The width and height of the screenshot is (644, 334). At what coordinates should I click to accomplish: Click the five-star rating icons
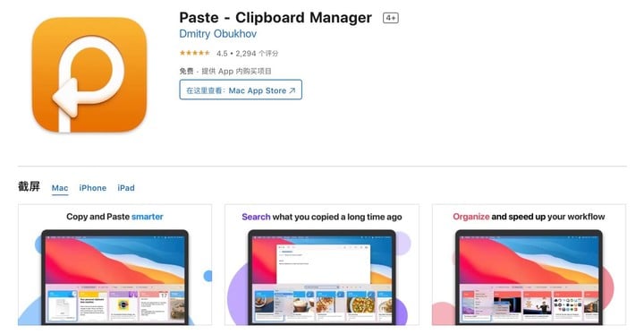coord(195,53)
